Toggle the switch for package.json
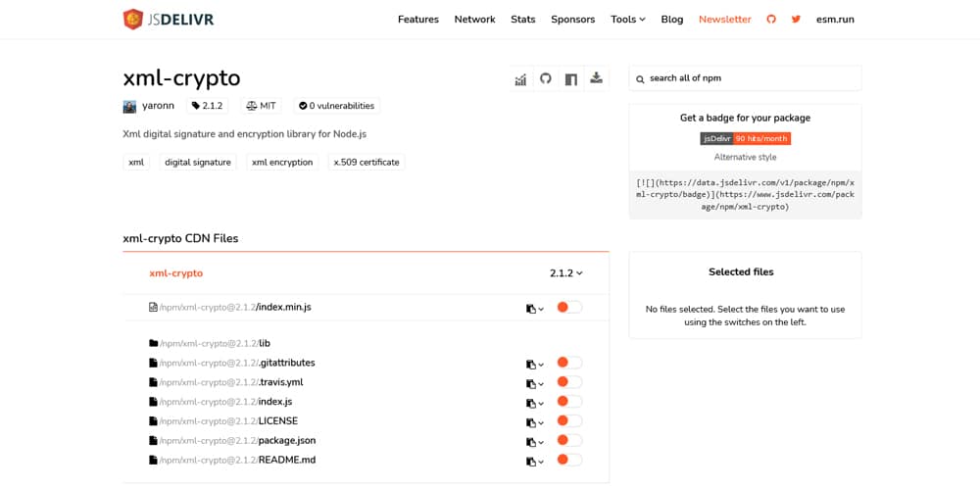The image size is (980, 490). [568, 441]
